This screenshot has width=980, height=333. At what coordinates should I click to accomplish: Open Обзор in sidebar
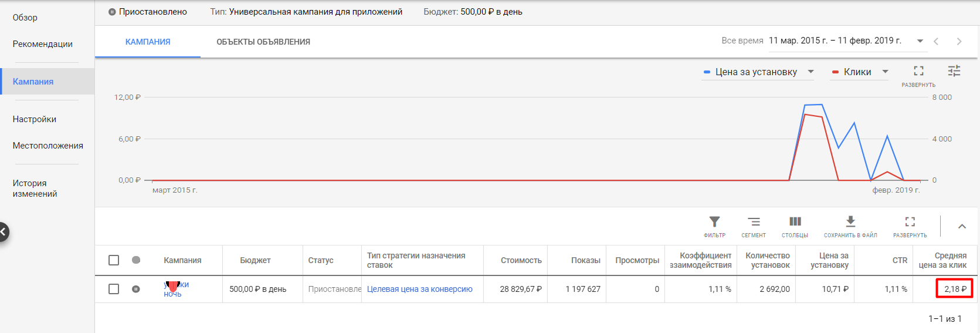(x=25, y=18)
